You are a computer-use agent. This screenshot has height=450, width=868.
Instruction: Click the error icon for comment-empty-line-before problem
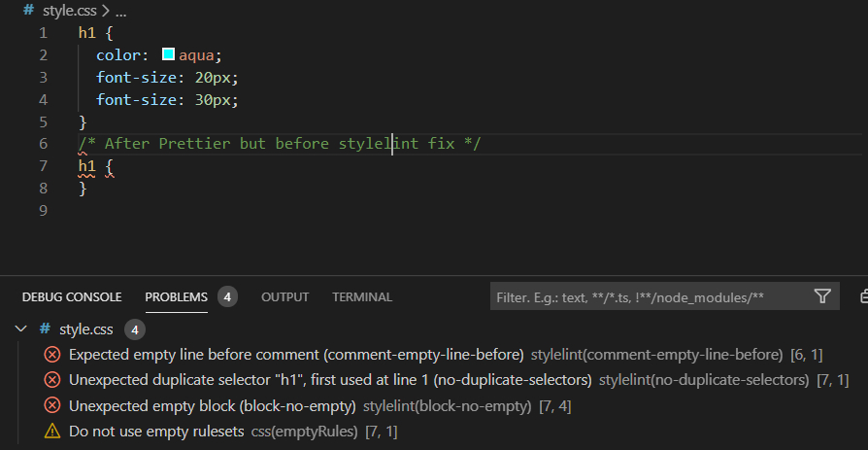tap(52, 355)
